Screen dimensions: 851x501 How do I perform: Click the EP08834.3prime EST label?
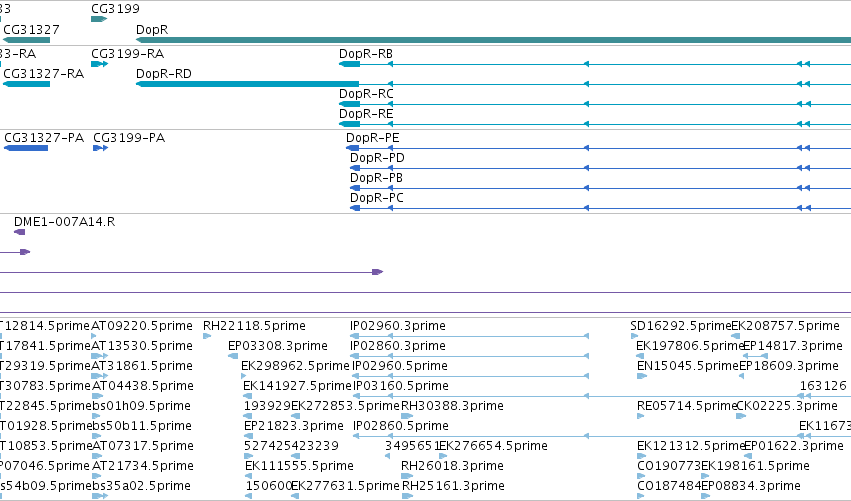(751, 486)
